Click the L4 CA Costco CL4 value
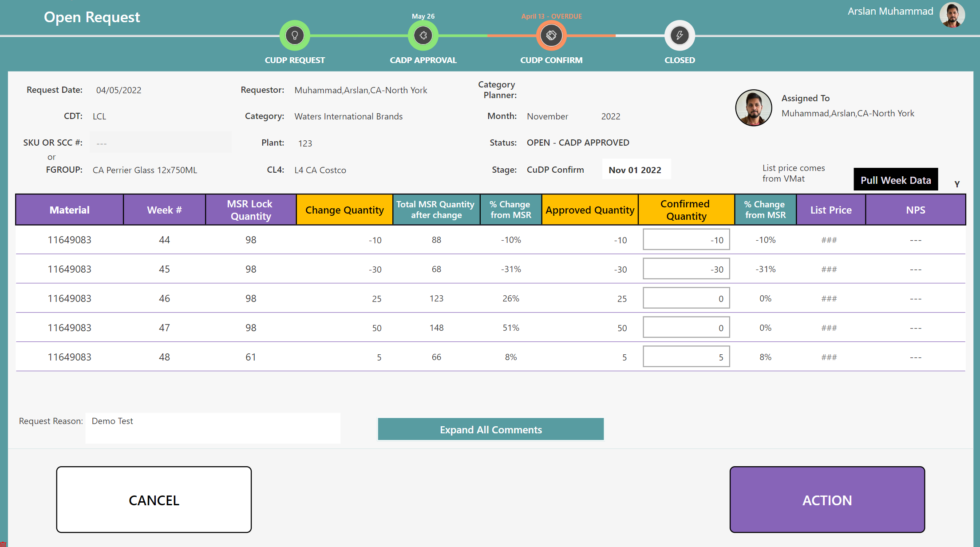The width and height of the screenshot is (980, 547). (x=320, y=170)
